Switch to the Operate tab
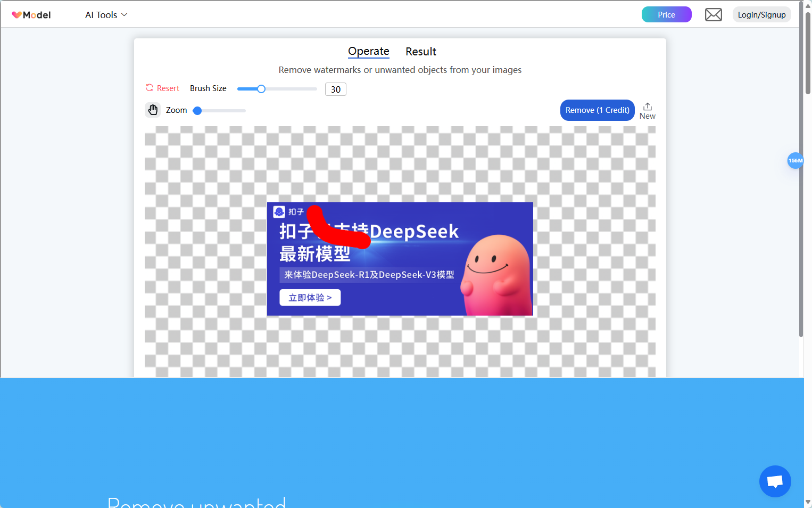This screenshot has width=812, height=508. pos(369,52)
